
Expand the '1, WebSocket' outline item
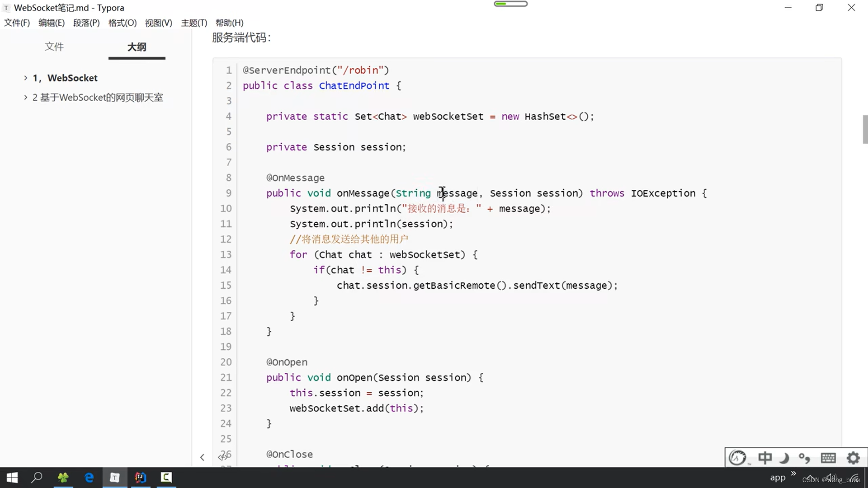pos(26,78)
